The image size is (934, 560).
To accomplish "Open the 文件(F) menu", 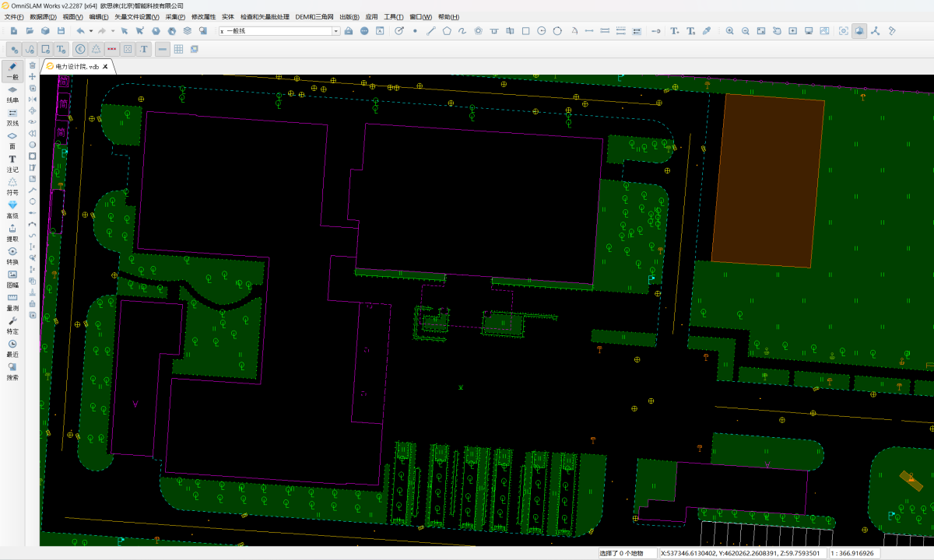I will point(14,16).
